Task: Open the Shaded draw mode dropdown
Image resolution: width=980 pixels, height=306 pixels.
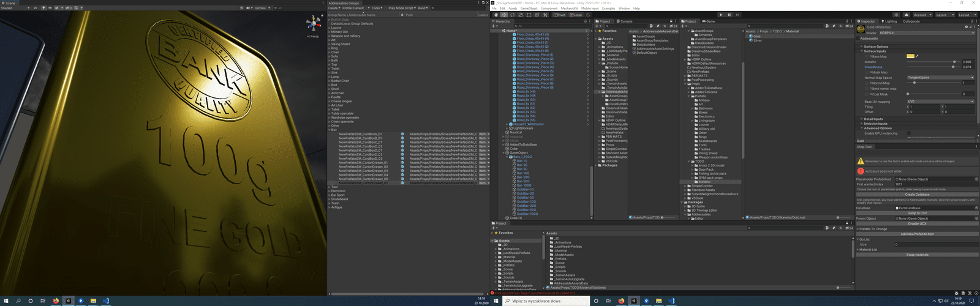Action: (15, 8)
